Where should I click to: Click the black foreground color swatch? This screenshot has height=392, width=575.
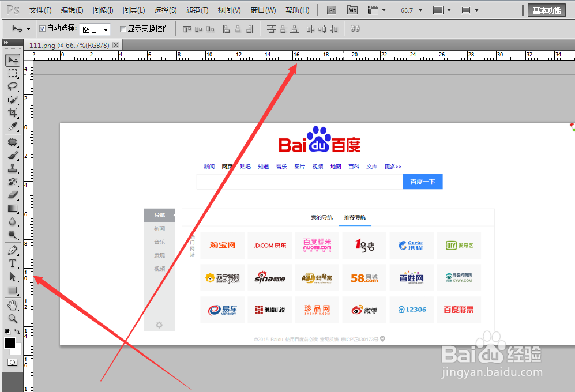tap(10, 343)
